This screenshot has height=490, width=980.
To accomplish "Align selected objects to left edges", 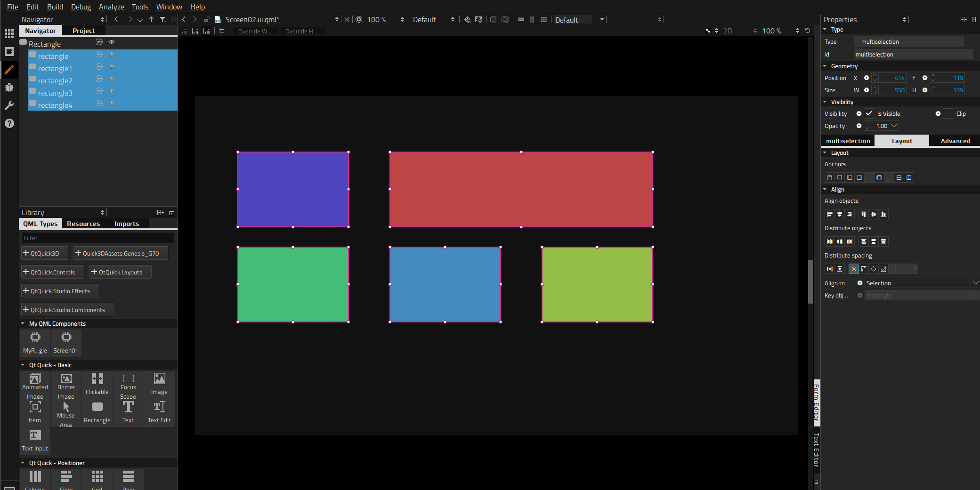I will click(x=830, y=214).
